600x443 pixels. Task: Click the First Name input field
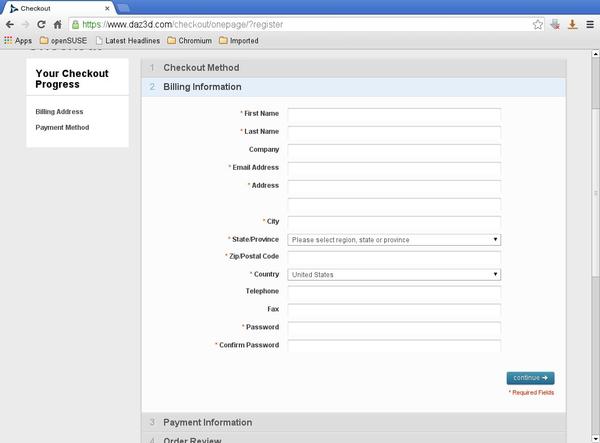(x=394, y=114)
